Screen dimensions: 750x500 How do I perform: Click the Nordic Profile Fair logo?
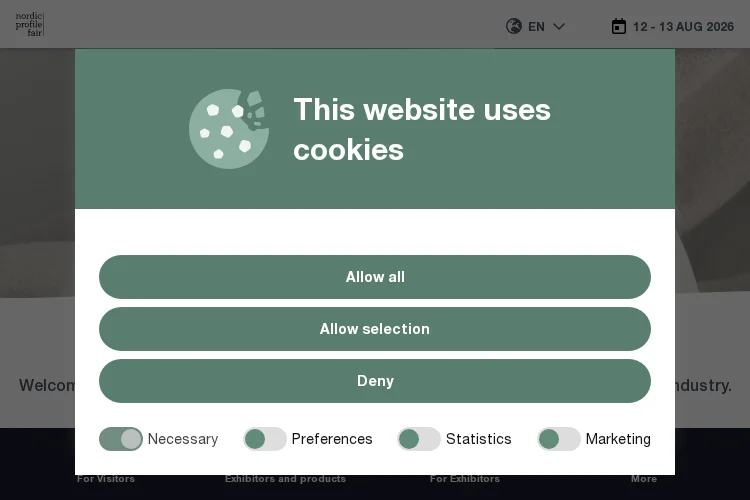[x=30, y=24]
